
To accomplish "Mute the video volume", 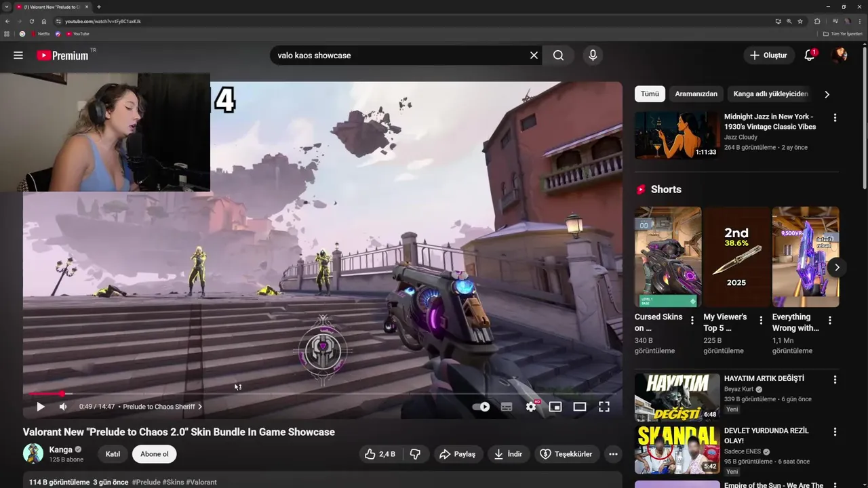I will click(63, 407).
